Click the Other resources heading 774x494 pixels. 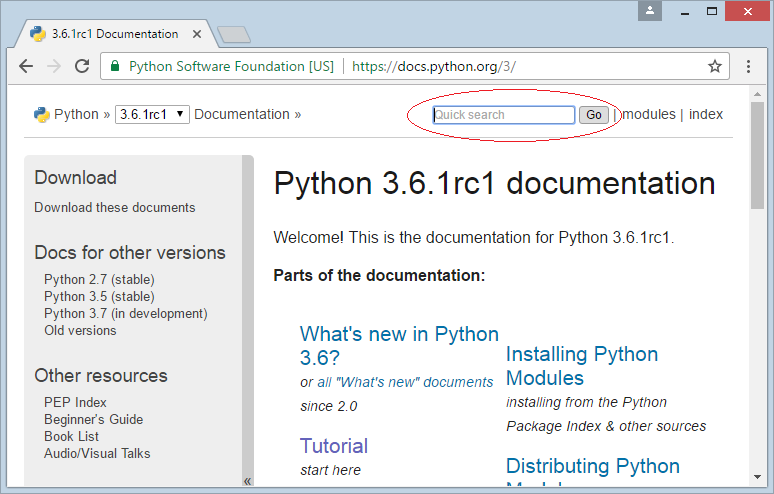pyautogui.click(x=101, y=376)
